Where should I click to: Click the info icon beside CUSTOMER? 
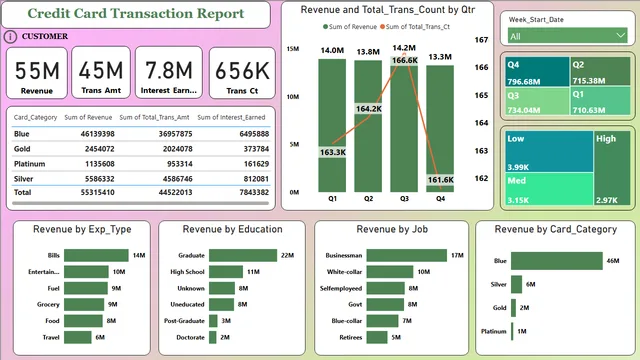(x=10, y=37)
